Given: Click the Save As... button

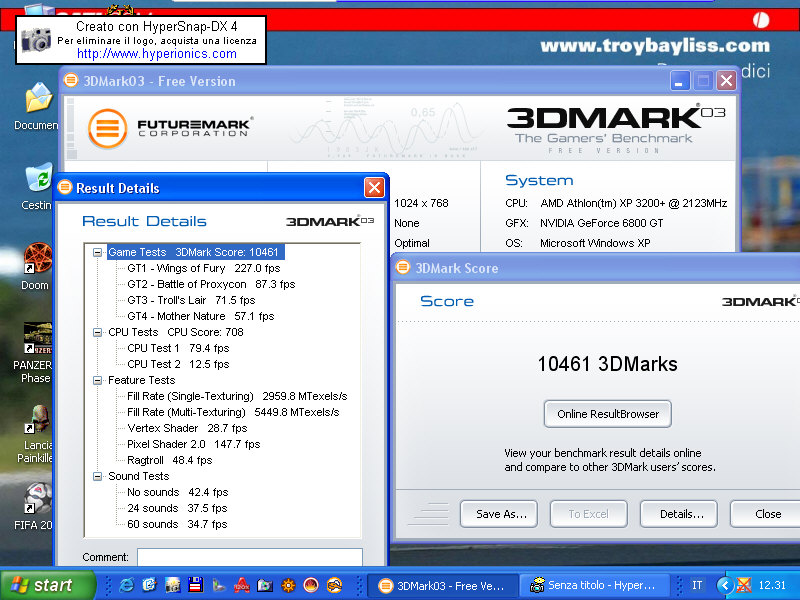Looking at the screenshot, I should pos(499,514).
